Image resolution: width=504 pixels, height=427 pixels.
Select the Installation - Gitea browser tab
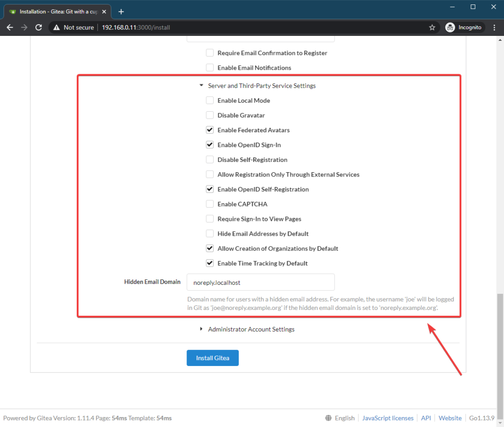pos(57,12)
